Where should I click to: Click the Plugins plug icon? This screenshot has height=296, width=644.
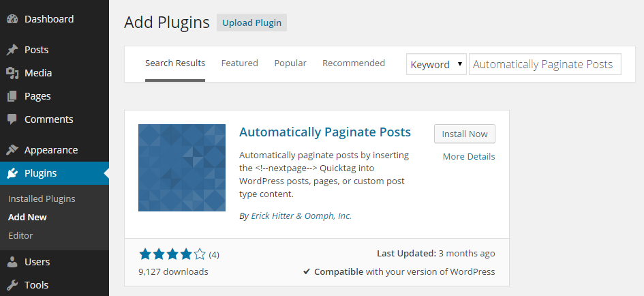pyautogui.click(x=12, y=173)
